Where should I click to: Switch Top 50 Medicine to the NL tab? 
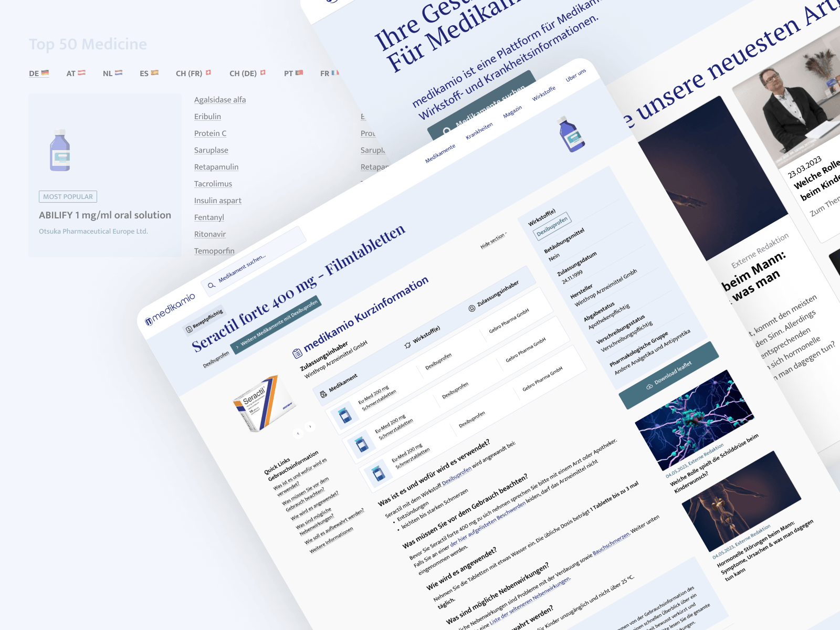click(112, 73)
